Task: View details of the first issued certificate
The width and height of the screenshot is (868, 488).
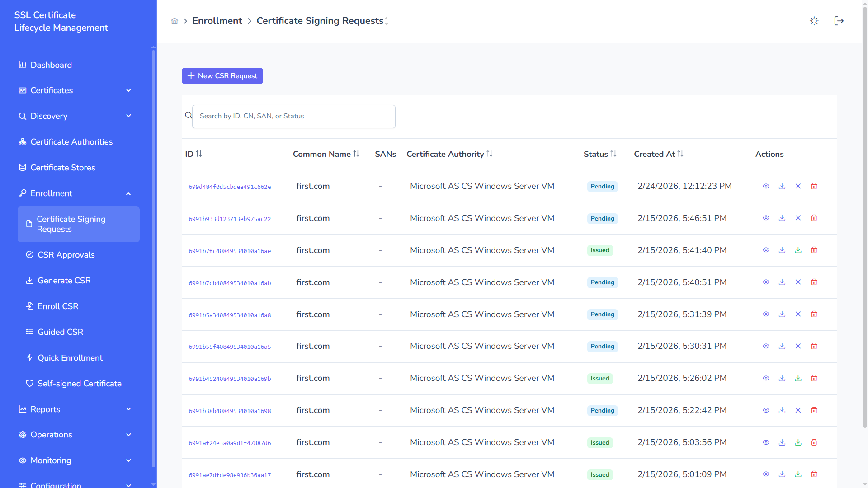Action: (766, 250)
